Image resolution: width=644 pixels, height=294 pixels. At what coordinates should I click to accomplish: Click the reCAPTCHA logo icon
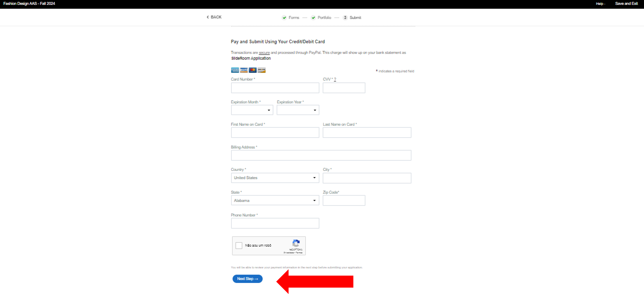[296, 243]
